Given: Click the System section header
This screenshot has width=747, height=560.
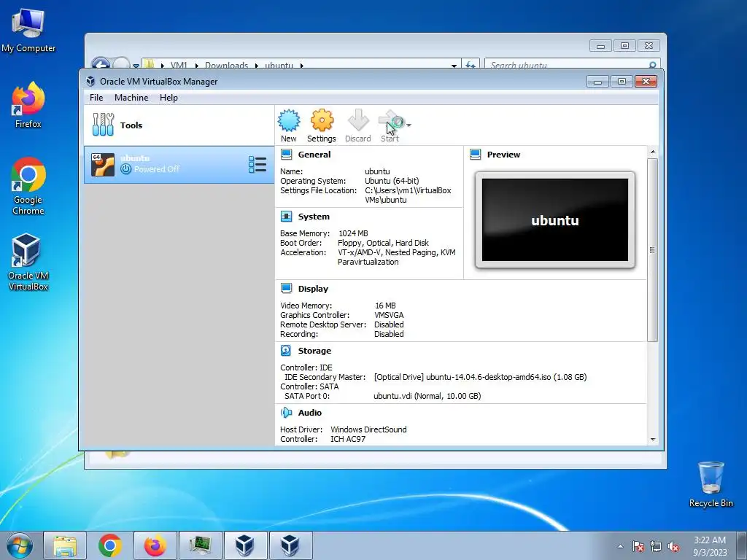Looking at the screenshot, I should (x=314, y=216).
